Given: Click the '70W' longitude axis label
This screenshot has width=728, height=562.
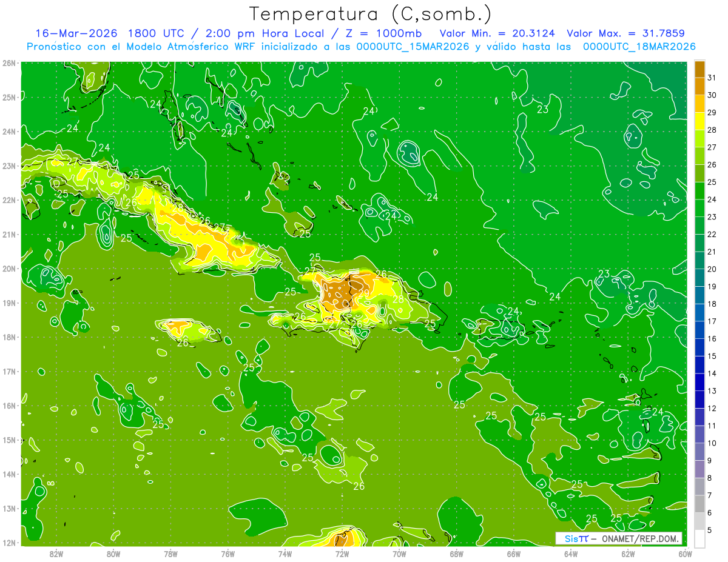Looking at the screenshot, I should coord(399,554).
